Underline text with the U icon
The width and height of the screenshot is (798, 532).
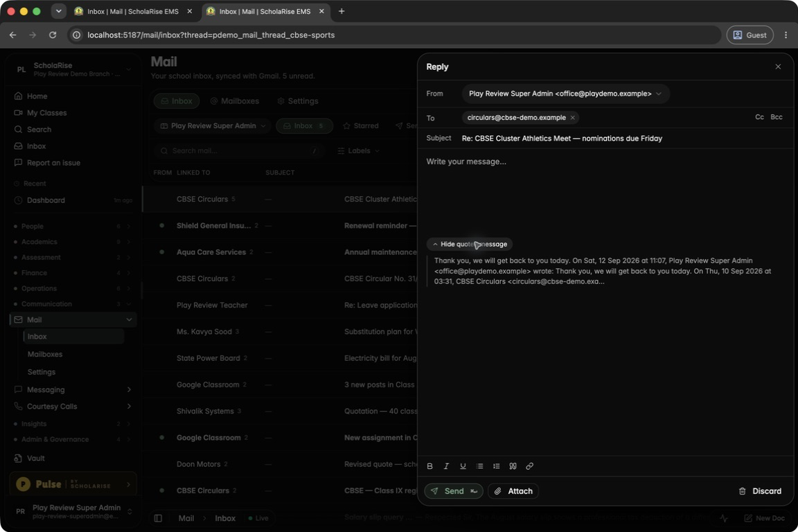(463, 465)
